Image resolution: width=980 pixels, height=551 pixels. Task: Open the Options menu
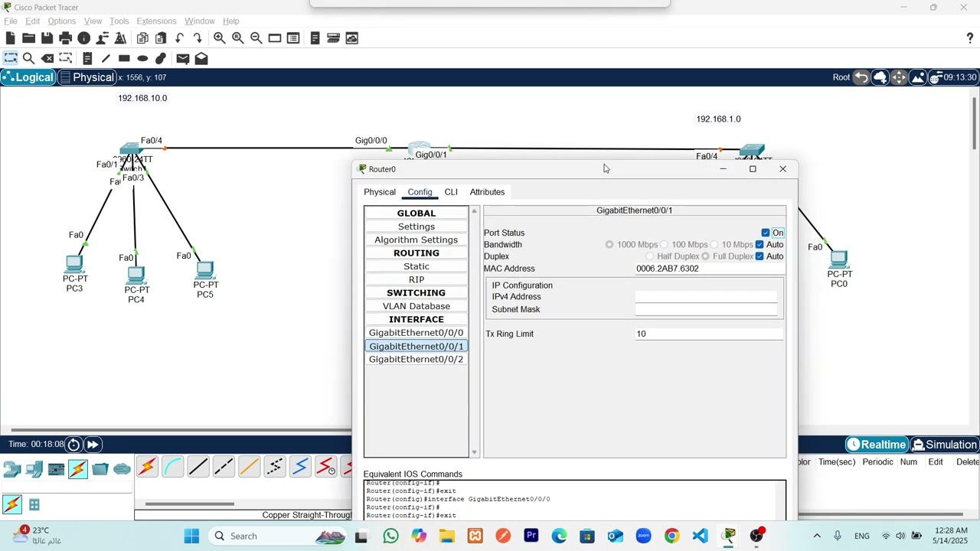[61, 21]
